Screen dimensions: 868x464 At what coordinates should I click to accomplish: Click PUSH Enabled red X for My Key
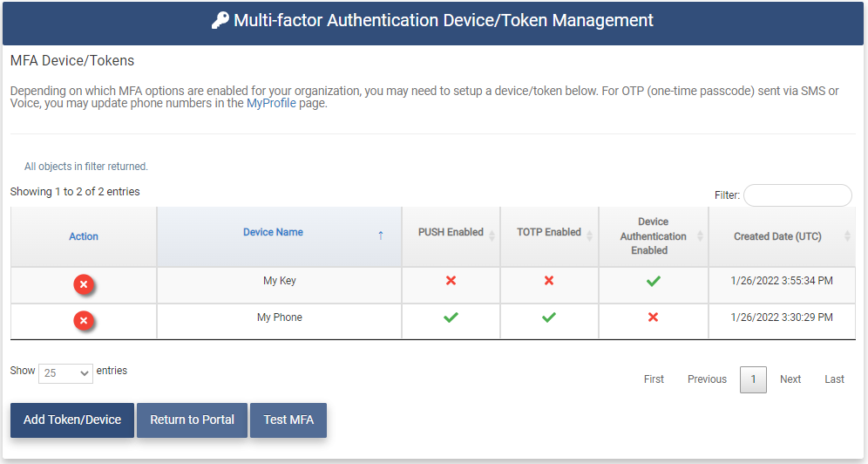coord(451,281)
